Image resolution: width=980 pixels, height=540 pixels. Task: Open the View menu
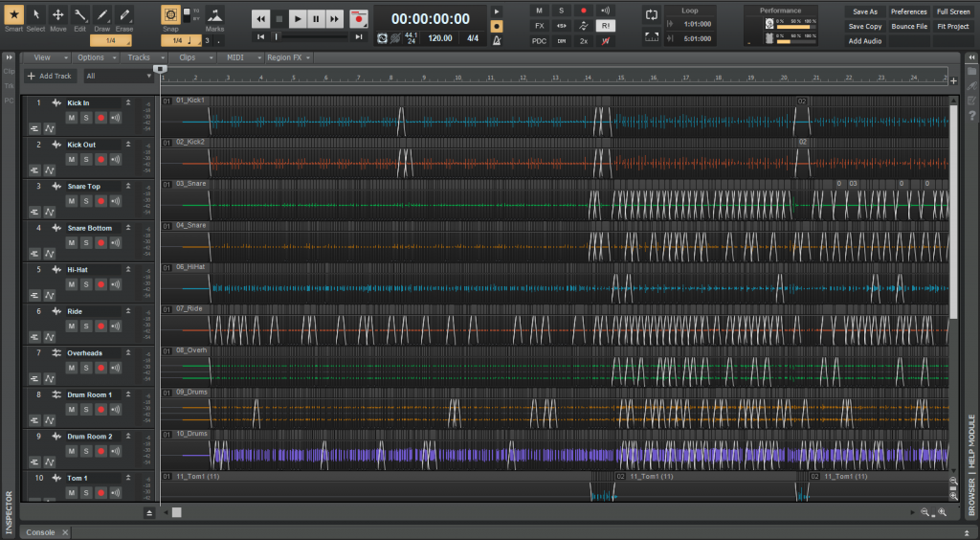pos(47,57)
